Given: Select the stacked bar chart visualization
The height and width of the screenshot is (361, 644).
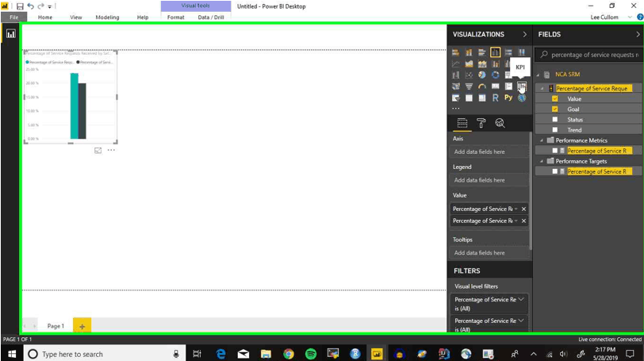Looking at the screenshot, I should tap(455, 52).
